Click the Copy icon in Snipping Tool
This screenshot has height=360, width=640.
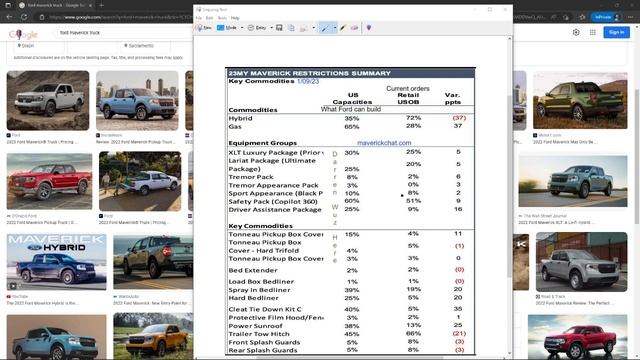[291, 28]
